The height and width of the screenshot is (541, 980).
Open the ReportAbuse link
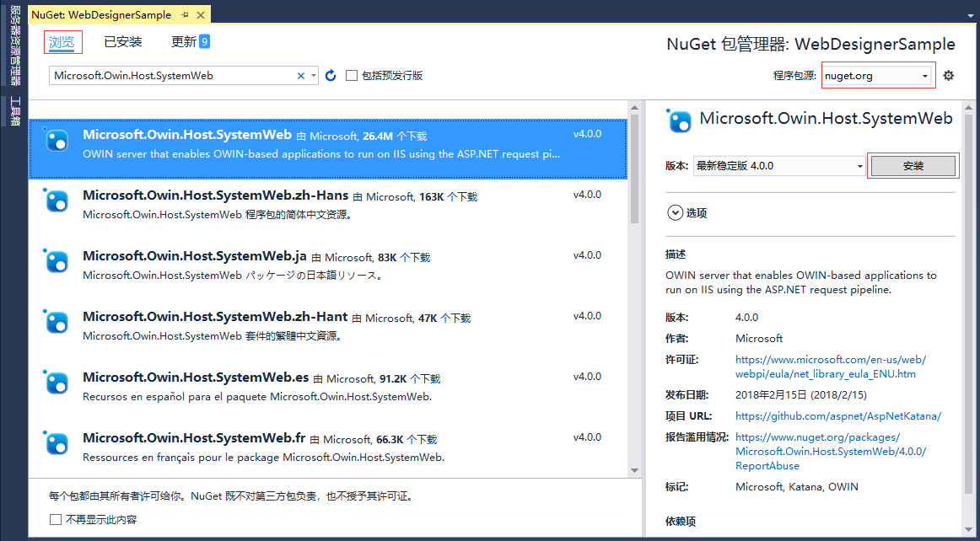pos(830,451)
